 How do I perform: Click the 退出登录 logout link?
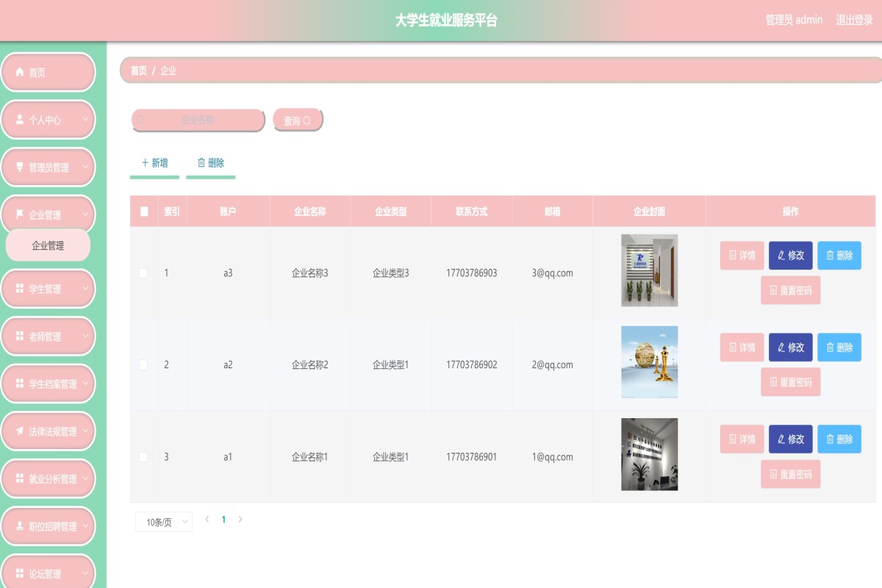click(854, 20)
